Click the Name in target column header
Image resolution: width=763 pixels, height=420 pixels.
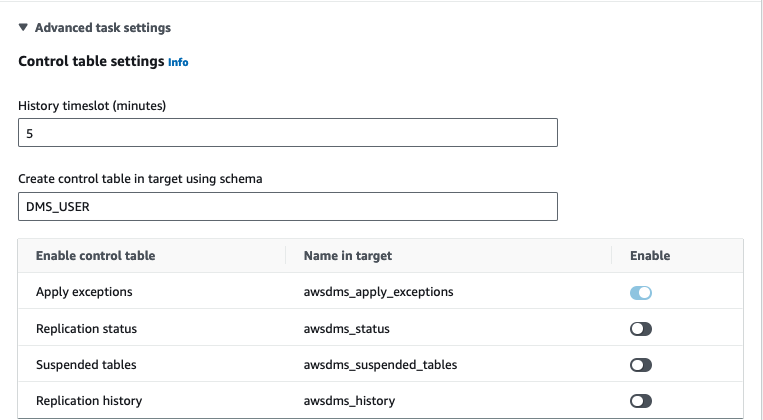(x=347, y=256)
